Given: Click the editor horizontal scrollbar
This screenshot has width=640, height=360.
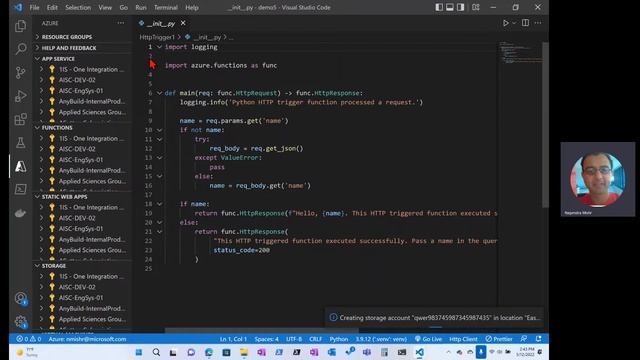Looking at the screenshot, I should pyautogui.click(x=262, y=330).
